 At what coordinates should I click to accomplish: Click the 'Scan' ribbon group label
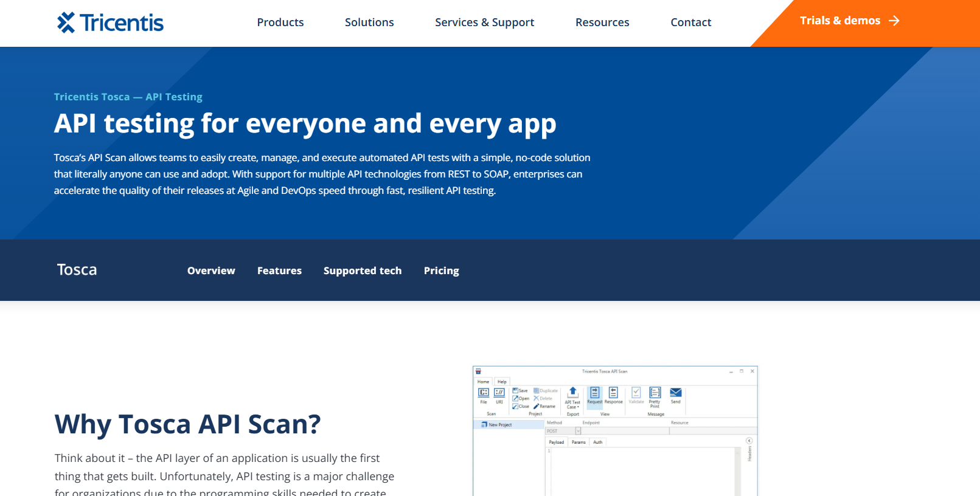point(492,414)
